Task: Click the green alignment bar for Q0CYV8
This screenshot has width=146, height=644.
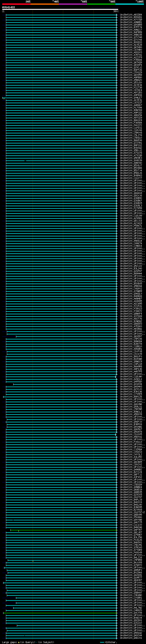Action: point(60,613)
